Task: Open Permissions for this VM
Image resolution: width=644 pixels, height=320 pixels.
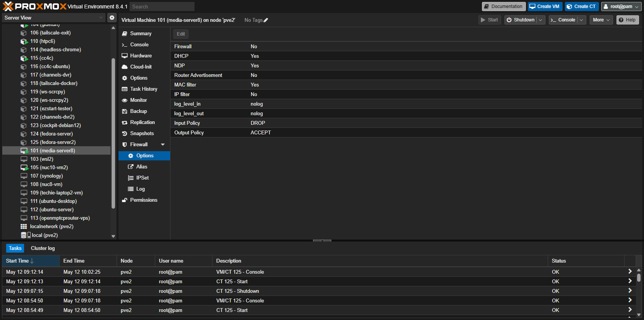Action: (x=143, y=200)
